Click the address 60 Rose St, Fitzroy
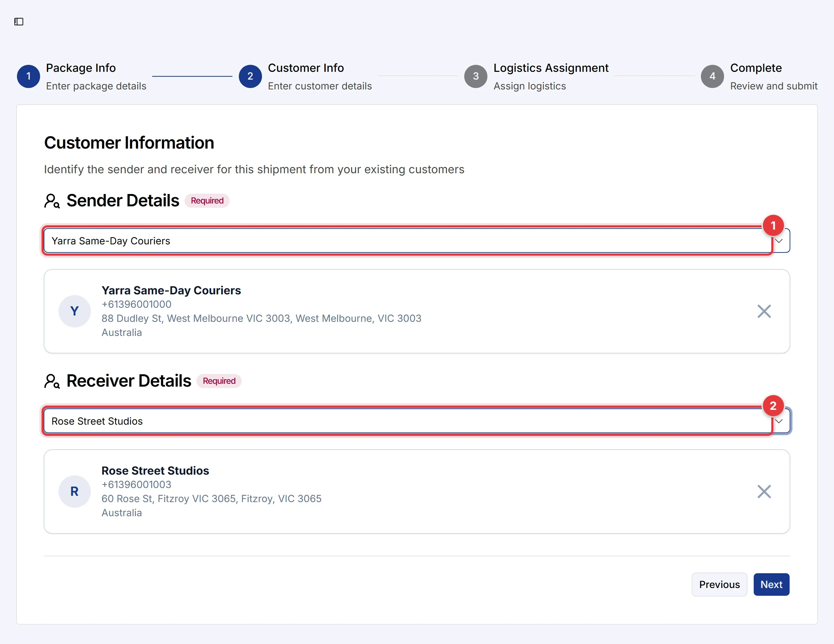The width and height of the screenshot is (834, 644). point(211,499)
